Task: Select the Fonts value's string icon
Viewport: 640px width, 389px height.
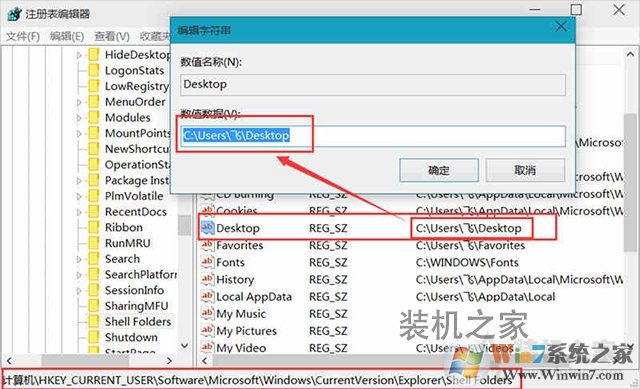Action: 207,262
